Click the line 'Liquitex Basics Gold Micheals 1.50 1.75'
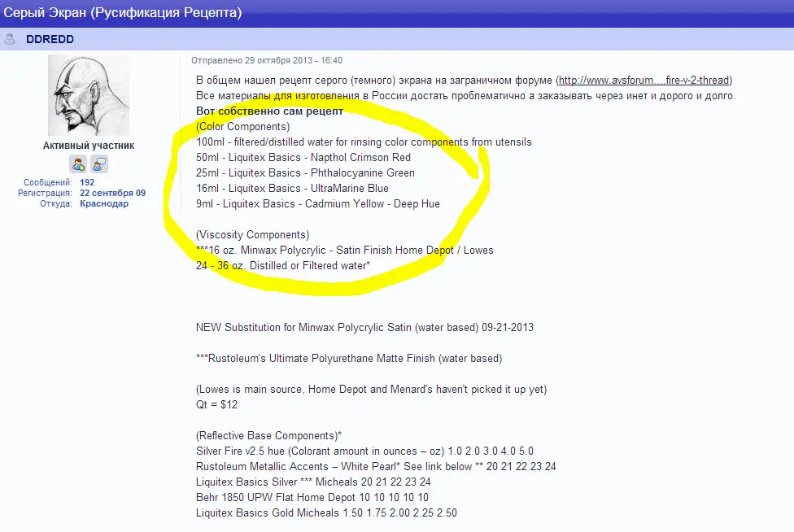Viewport: 794px width, 532px height. pyautogui.click(x=326, y=512)
